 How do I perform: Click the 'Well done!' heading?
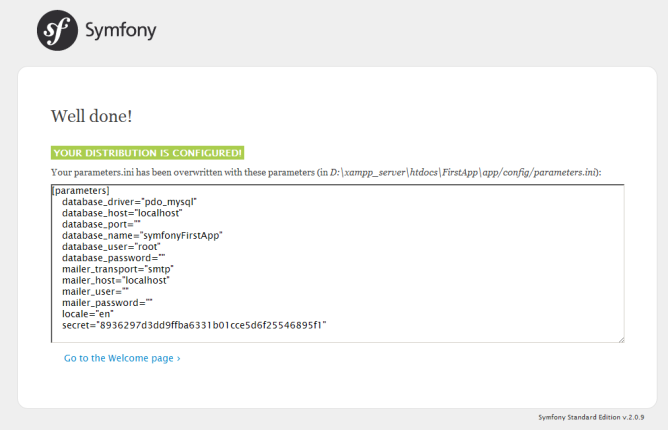point(92,116)
